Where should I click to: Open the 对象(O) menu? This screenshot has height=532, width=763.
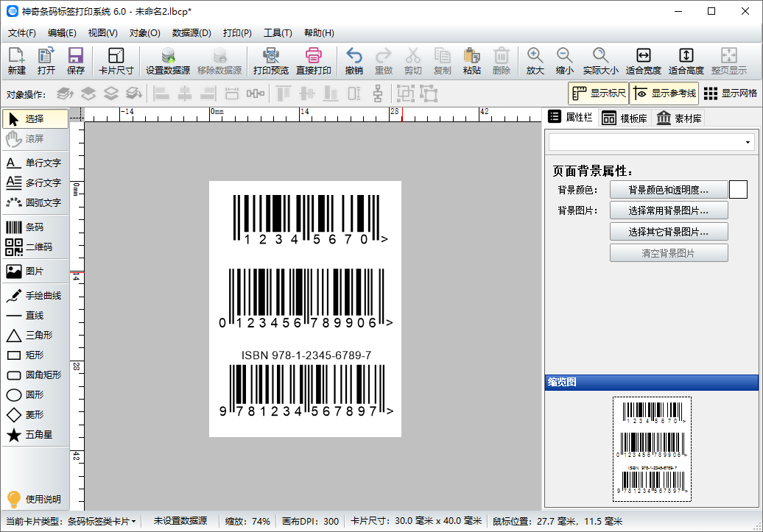tap(145, 33)
